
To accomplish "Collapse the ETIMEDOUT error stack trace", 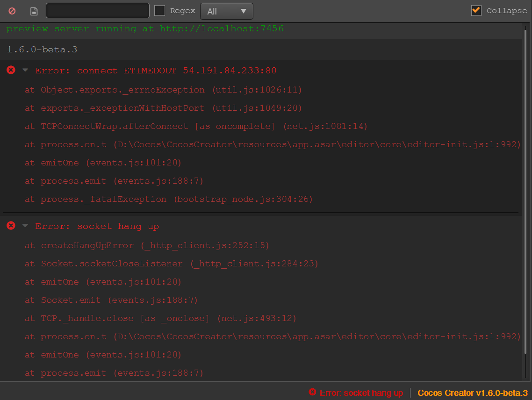I will [x=25, y=70].
